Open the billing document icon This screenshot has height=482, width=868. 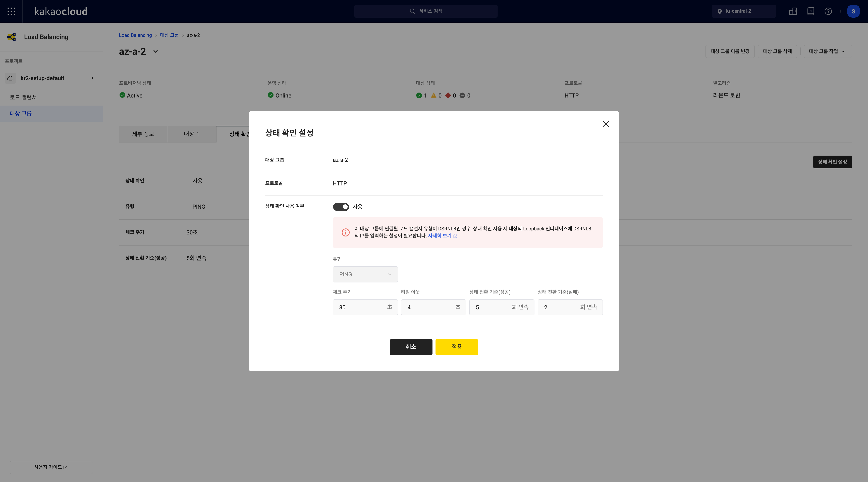(811, 11)
